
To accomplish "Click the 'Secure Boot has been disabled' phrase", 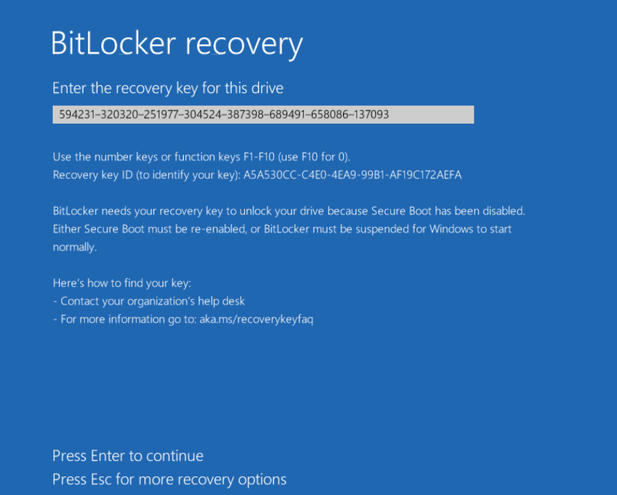I will coord(448,211).
